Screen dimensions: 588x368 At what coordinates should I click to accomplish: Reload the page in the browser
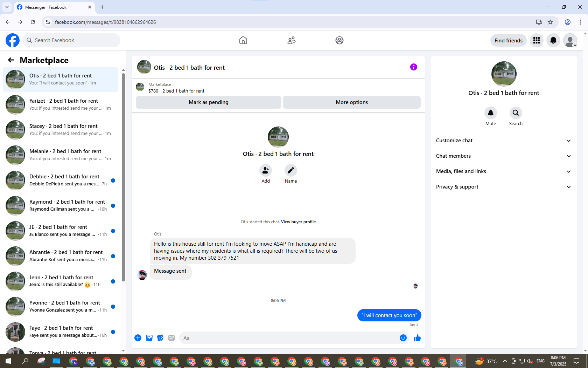(33, 22)
